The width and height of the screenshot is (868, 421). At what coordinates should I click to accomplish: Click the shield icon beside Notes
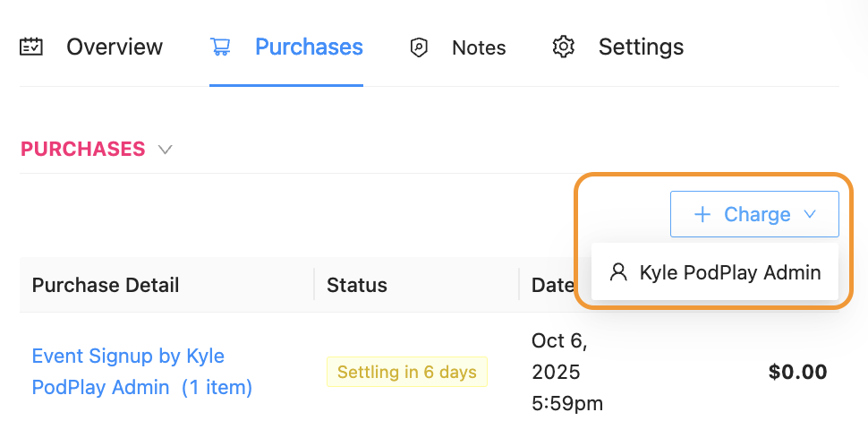click(419, 47)
